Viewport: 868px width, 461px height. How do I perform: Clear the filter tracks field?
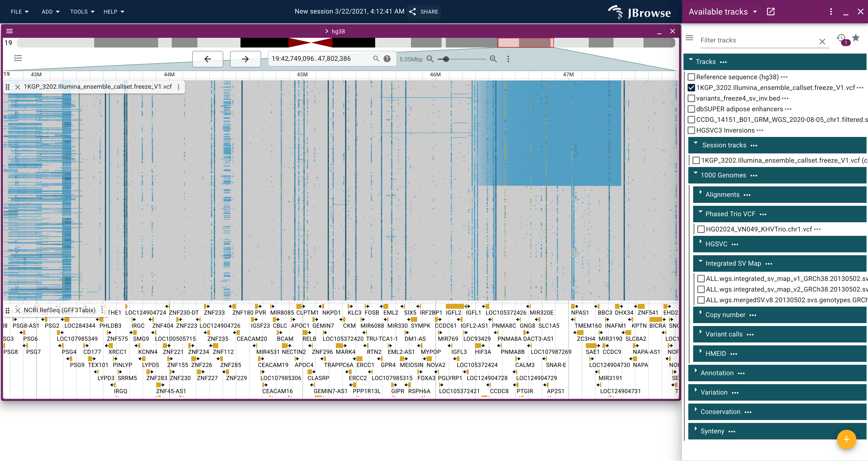coord(822,41)
